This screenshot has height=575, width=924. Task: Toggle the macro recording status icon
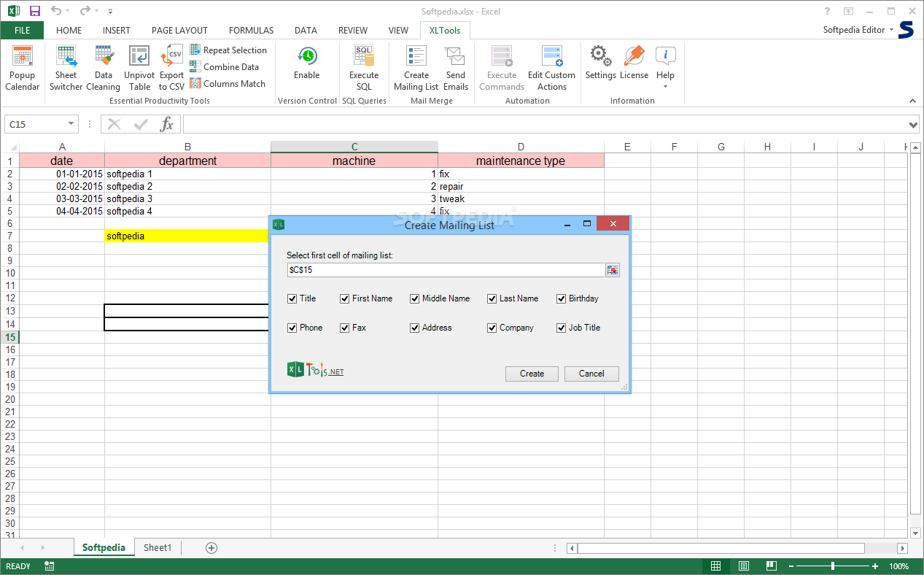click(49, 566)
